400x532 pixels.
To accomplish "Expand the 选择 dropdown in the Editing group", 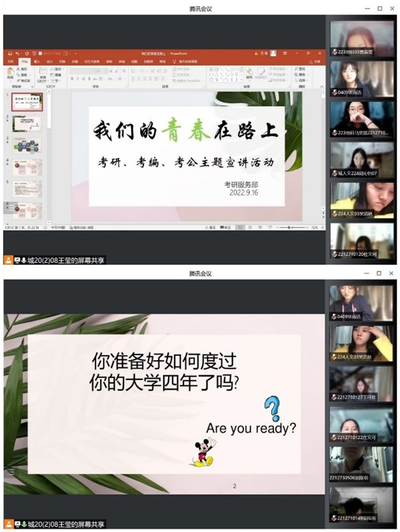I will [302, 79].
